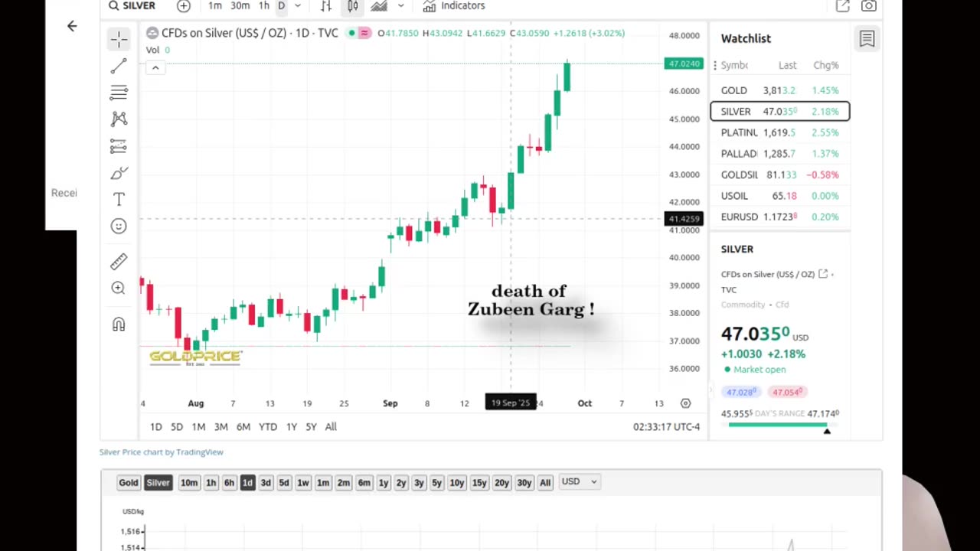Select the ruler measure tool
The width and height of the screenshot is (980, 551).
119,262
